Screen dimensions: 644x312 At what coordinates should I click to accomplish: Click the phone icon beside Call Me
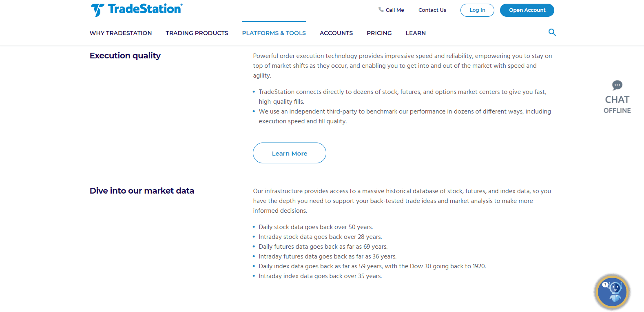(381, 9)
